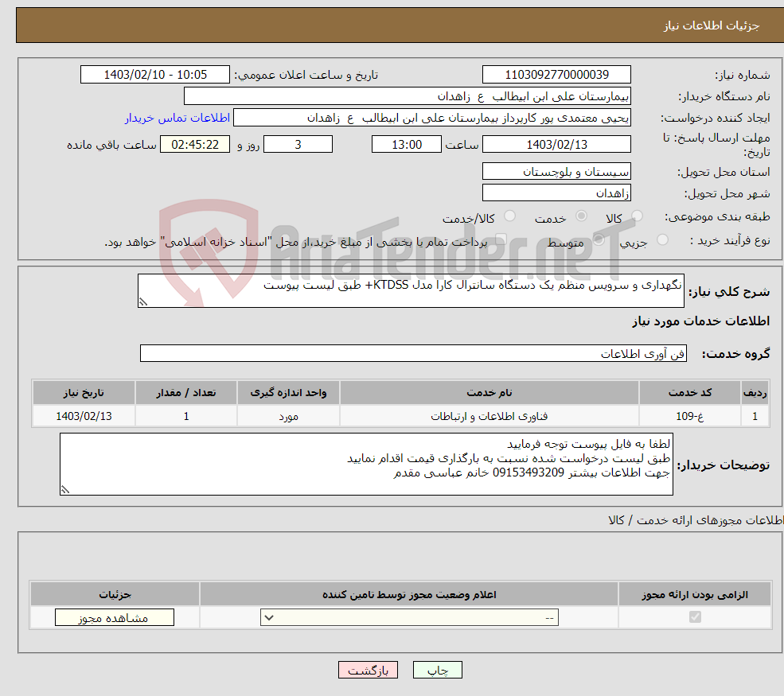The image size is (784, 696).
Task: Click the تاریخ نیاز column header
Action: 84,393
